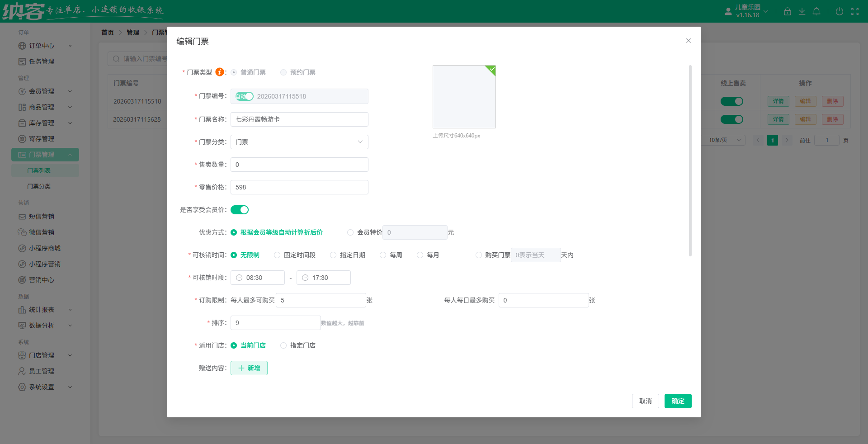Open the 10条/页 page size dropdown

coord(725,140)
